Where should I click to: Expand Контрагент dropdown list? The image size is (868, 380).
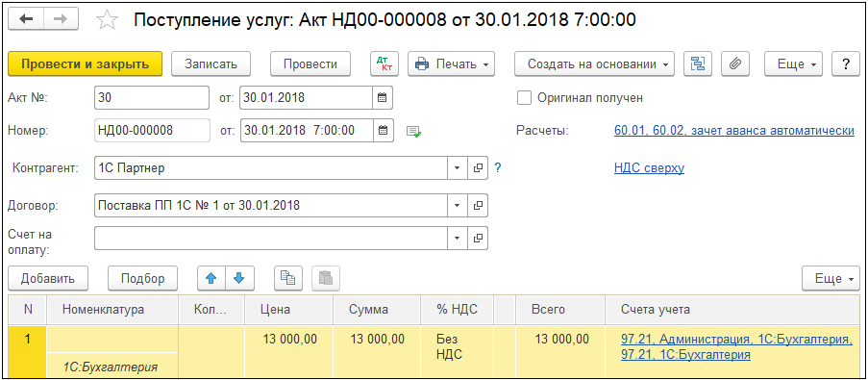click(x=458, y=167)
